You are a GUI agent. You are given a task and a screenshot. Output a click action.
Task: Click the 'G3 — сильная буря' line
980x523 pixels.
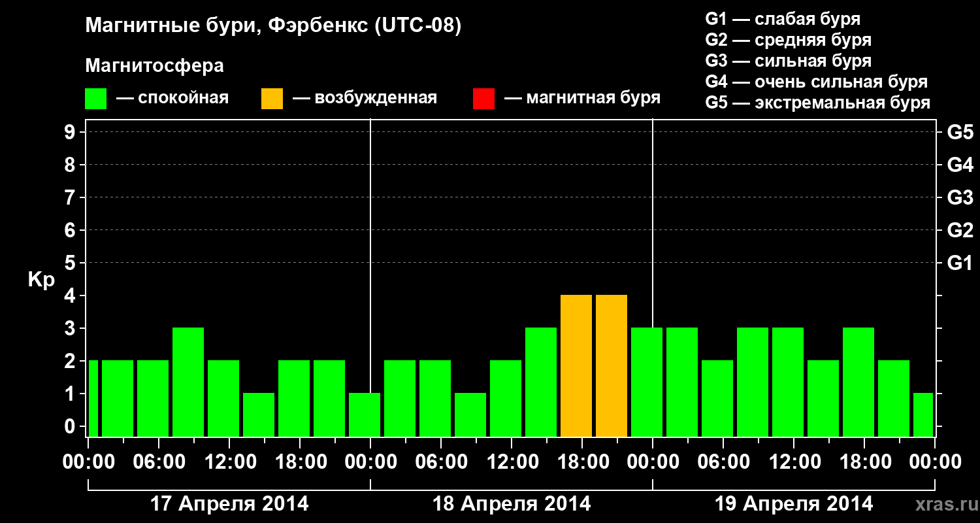pyautogui.click(x=789, y=61)
